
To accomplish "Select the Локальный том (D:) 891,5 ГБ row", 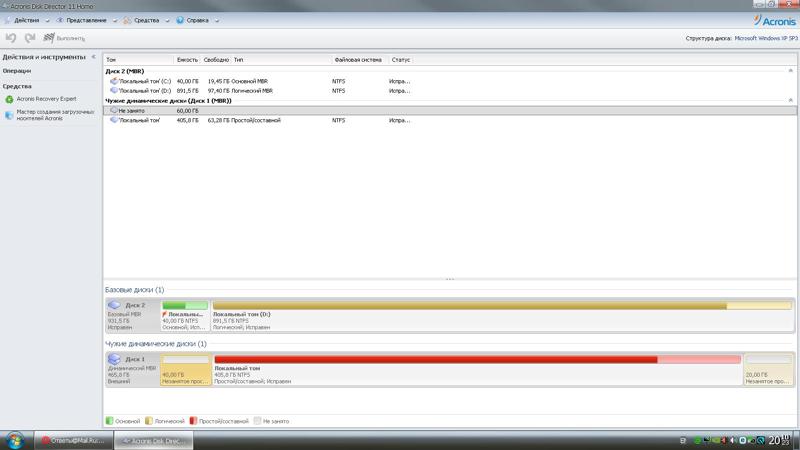I will point(449,91).
